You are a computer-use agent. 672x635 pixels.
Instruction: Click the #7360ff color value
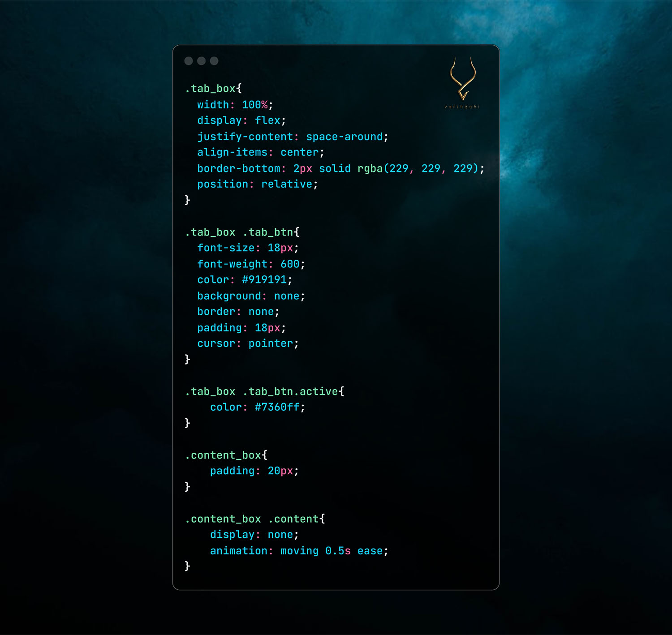[277, 407]
